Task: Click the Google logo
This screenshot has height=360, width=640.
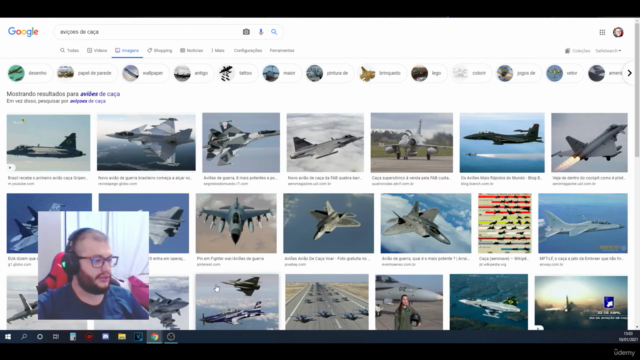Action: tap(23, 32)
